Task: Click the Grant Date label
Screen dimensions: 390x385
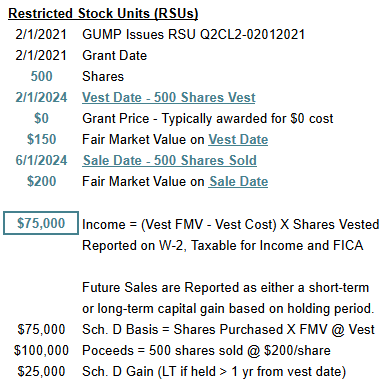Action: (114, 55)
